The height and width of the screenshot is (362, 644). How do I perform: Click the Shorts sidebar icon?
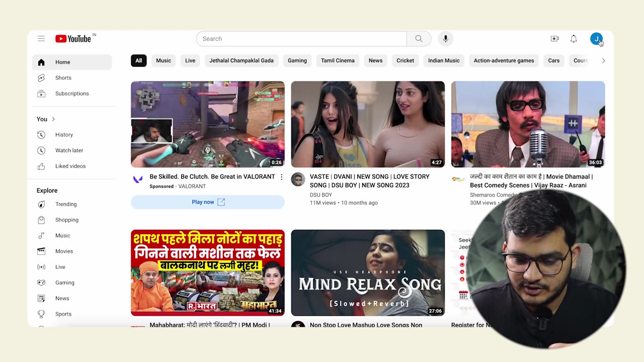tap(41, 78)
